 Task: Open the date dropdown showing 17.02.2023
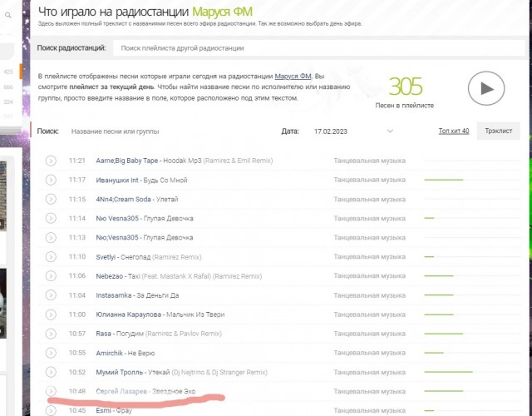click(352, 131)
